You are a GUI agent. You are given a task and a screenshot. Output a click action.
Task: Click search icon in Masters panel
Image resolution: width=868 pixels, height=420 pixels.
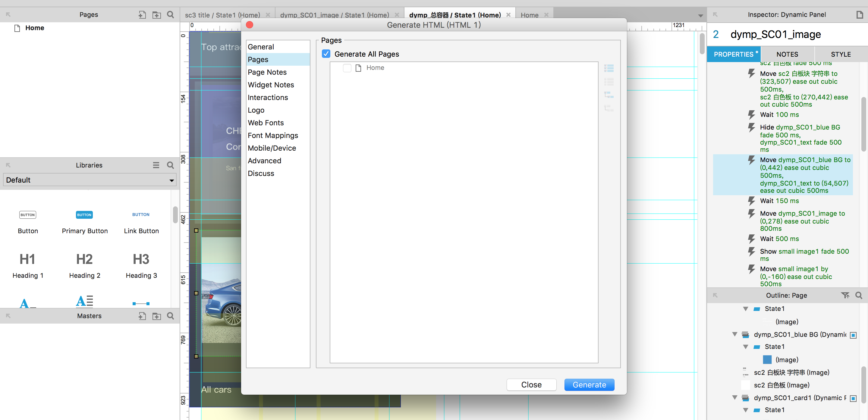coord(171,315)
